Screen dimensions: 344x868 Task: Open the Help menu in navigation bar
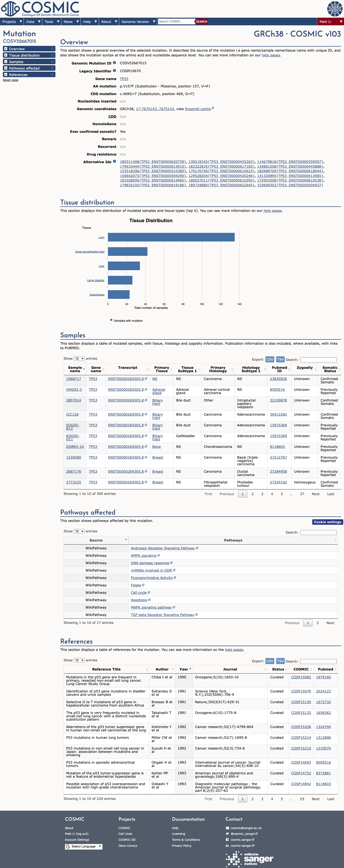pos(90,21)
